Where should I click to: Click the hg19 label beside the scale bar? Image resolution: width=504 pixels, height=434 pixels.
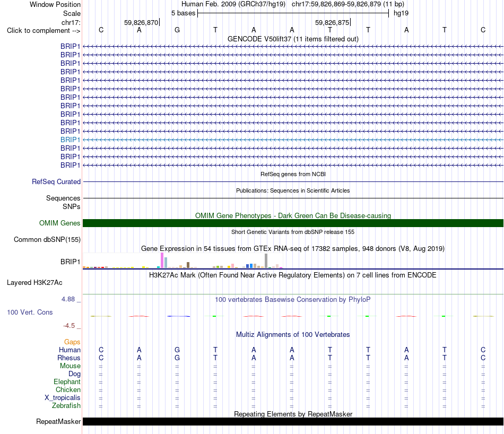pos(401,13)
